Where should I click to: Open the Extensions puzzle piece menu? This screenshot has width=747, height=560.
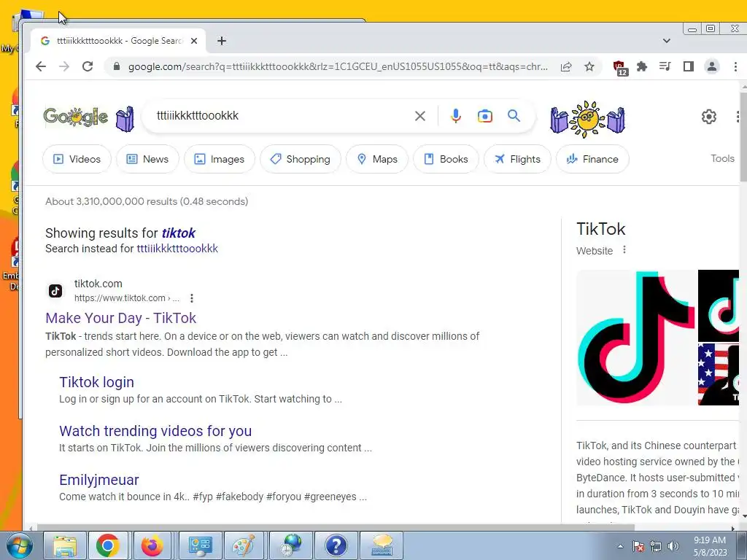[642, 66]
